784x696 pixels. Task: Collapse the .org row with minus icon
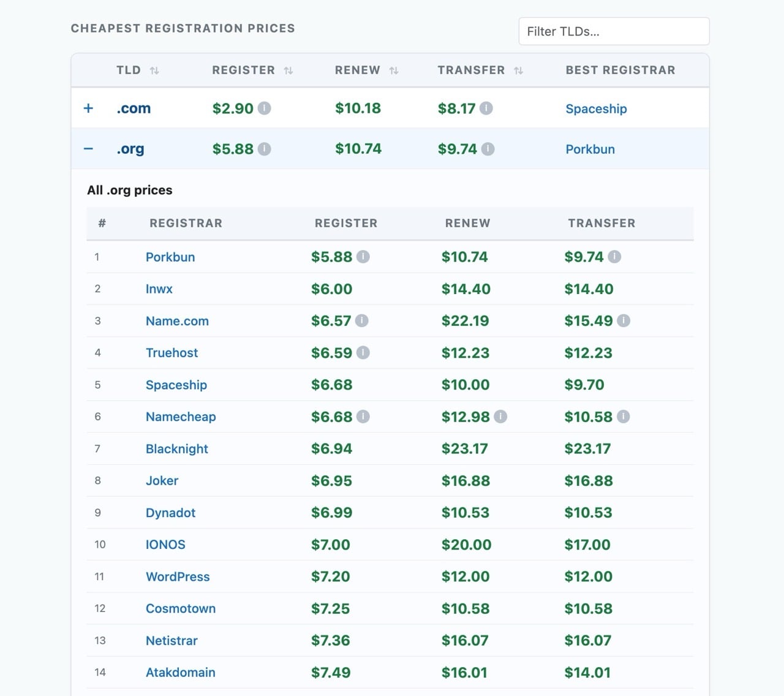[x=88, y=149]
